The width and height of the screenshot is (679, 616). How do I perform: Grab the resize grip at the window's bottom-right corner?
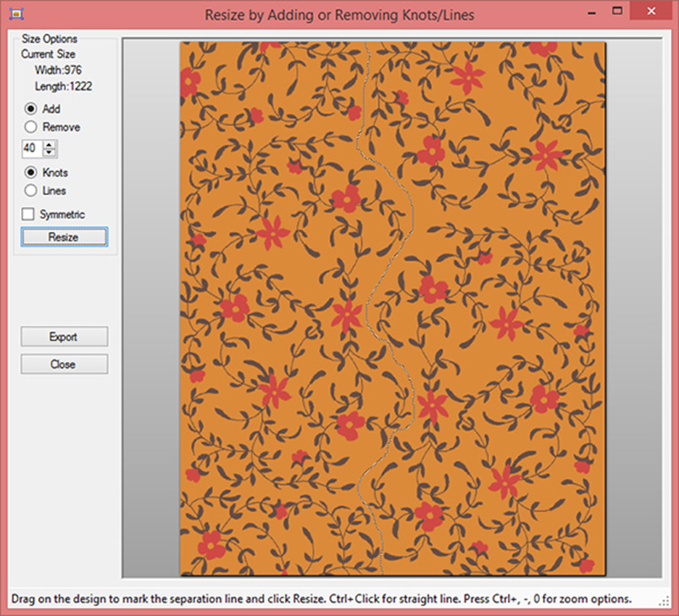point(665,601)
